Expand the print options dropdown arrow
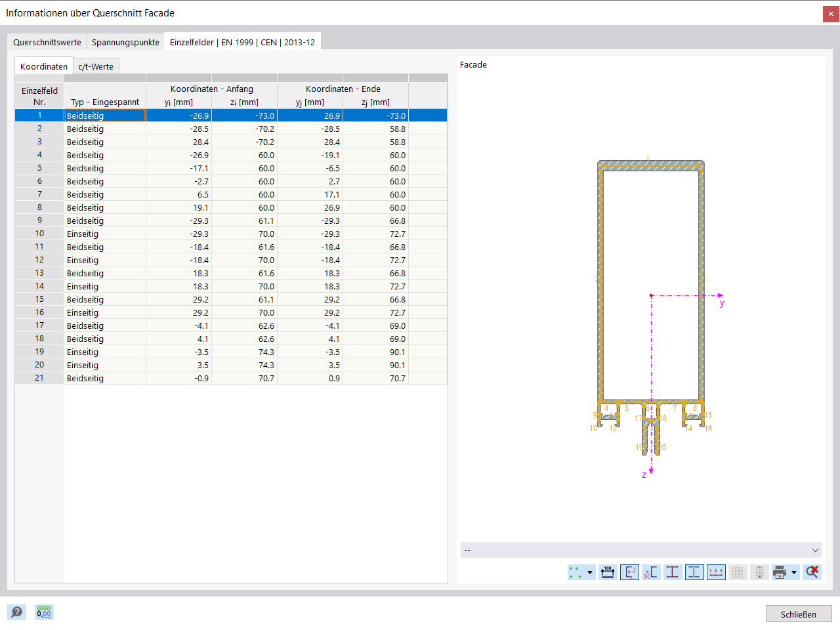The image size is (840, 630). pos(794,572)
